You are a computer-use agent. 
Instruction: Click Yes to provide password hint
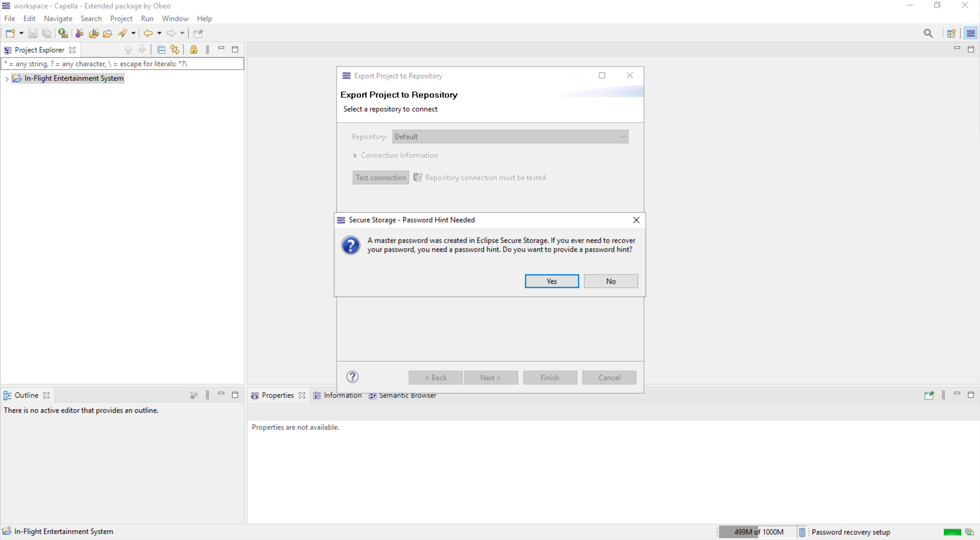coord(552,281)
